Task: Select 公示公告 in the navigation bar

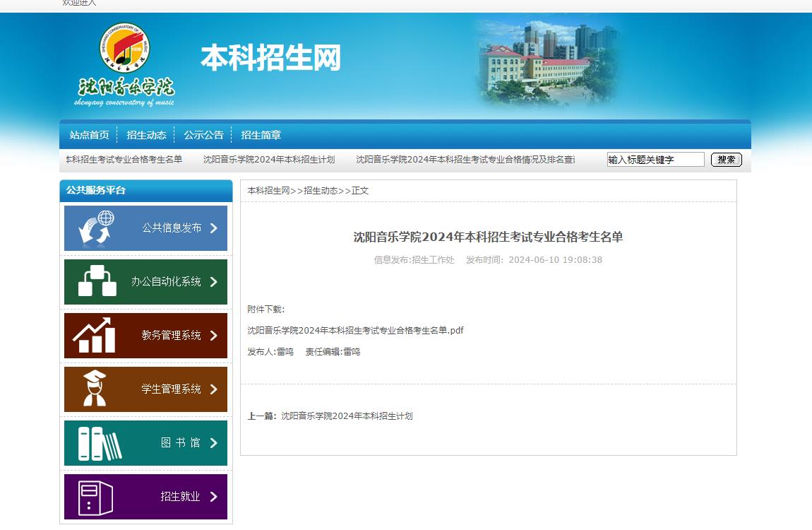Action: click(x=203, y=135)
